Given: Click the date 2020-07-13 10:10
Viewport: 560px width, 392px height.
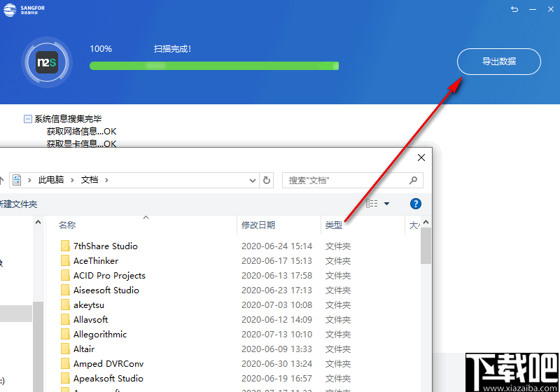Looking at the screenshot, I should (276, 335).
